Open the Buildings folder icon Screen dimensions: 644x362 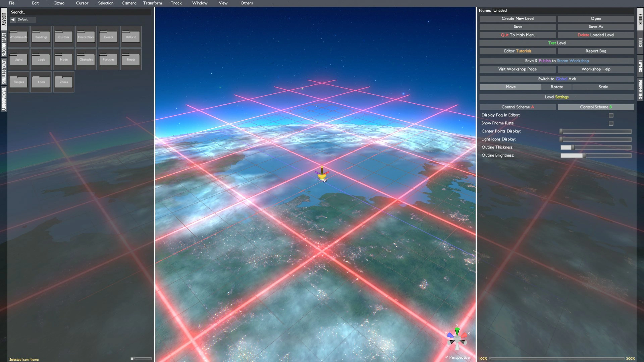pos(41,37)
